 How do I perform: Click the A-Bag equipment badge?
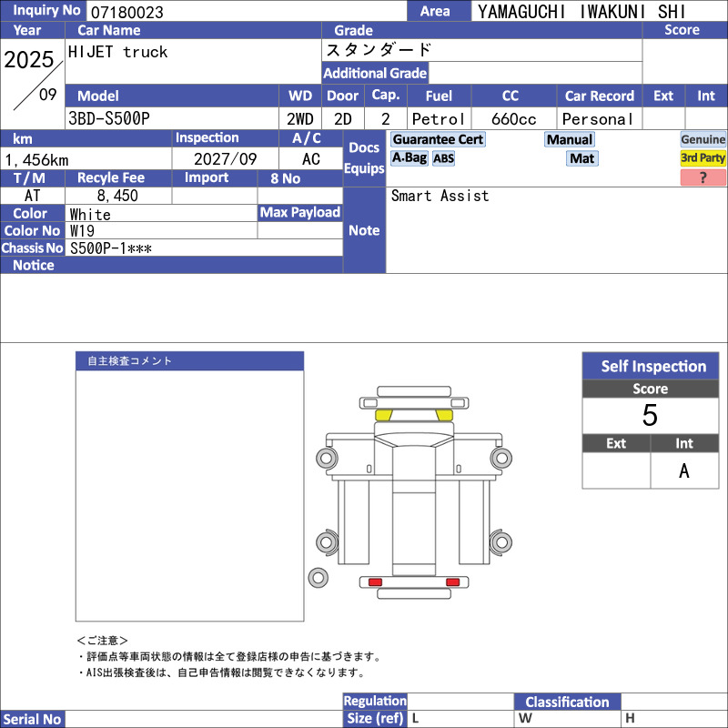click(x=409, y=157)
